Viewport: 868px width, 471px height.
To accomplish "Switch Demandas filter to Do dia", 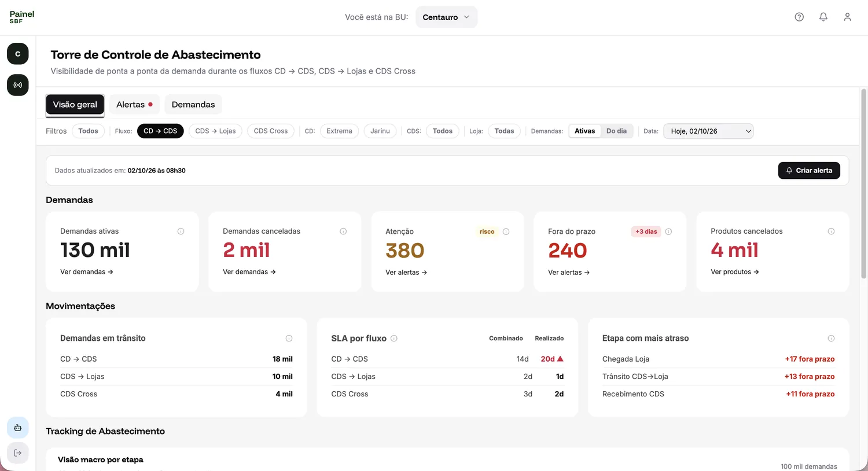I will tap(616, 131).
